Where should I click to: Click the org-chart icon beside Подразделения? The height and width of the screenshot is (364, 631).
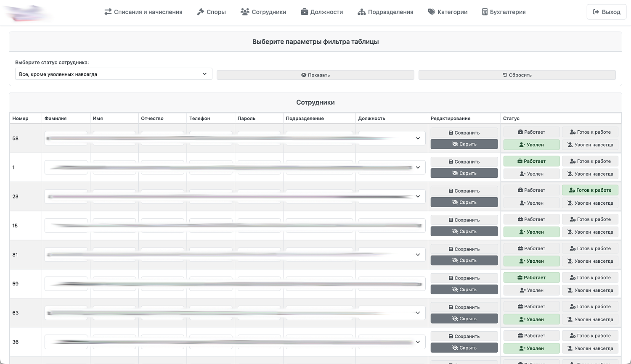coord(361,12)
